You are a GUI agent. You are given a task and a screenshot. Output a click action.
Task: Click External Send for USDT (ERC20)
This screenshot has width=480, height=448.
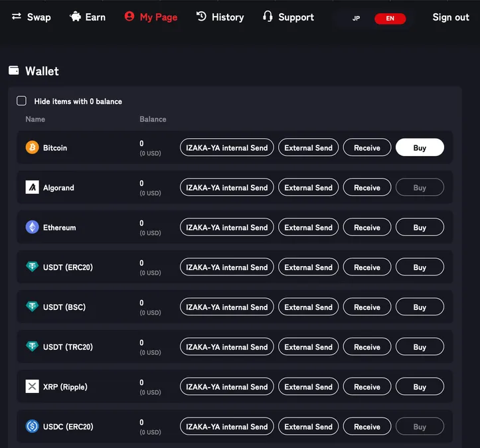pos(308,267)
